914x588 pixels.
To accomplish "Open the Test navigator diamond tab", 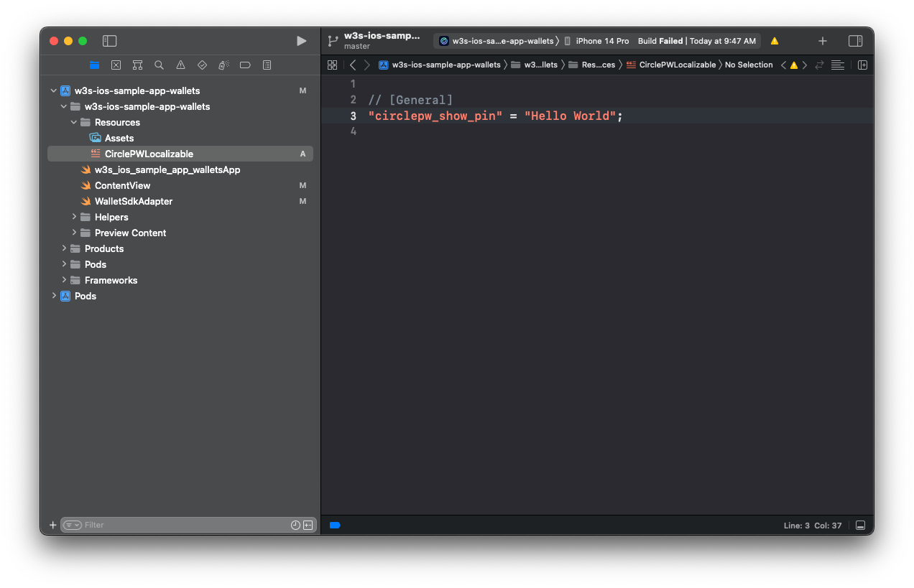I will coord(202,65).
